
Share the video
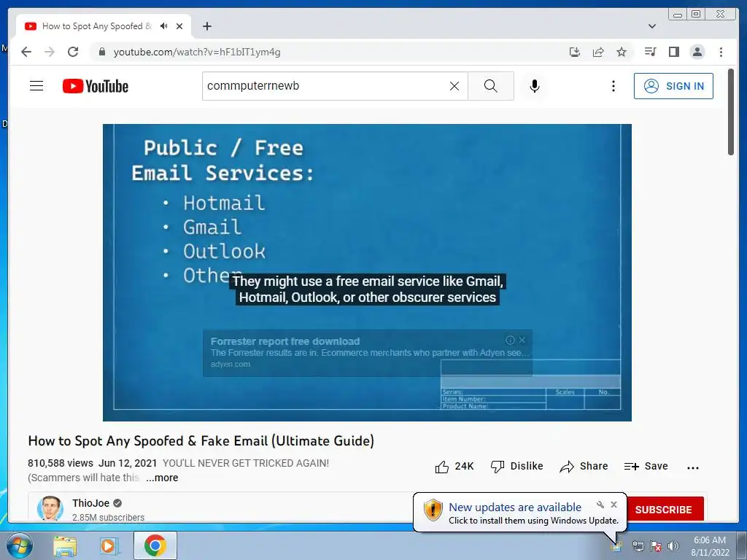(x=584, y=466)
